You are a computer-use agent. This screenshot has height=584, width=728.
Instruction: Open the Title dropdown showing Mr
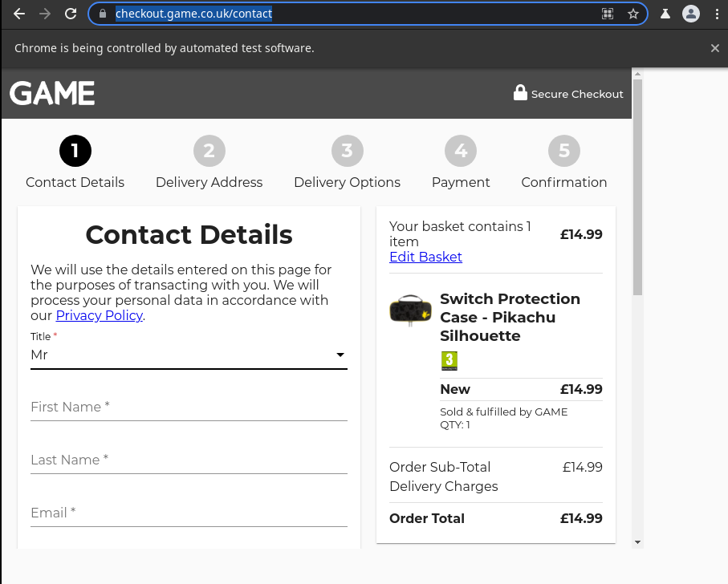189,355
